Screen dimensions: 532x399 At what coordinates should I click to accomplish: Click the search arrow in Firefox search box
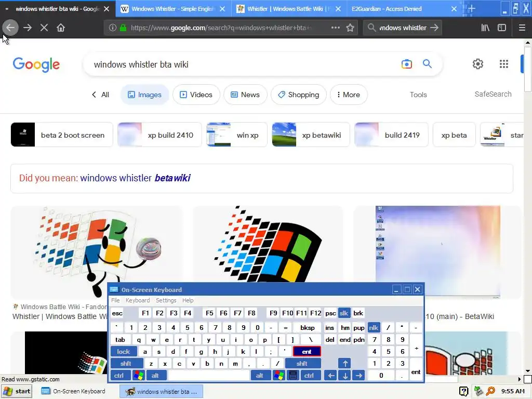[x=434, y=28]
